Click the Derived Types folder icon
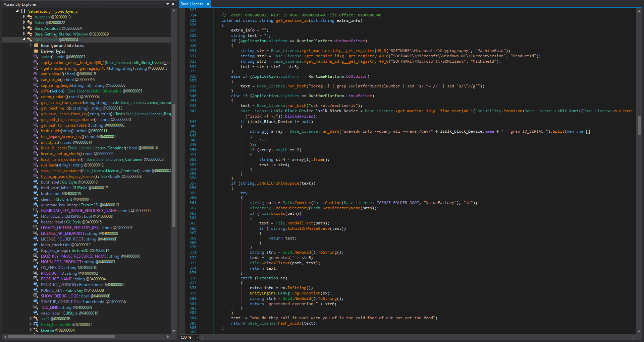 (36, 51)
